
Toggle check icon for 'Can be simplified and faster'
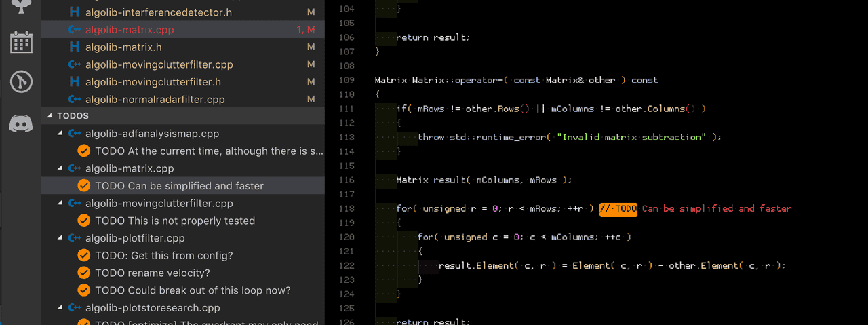click(84, 186)
